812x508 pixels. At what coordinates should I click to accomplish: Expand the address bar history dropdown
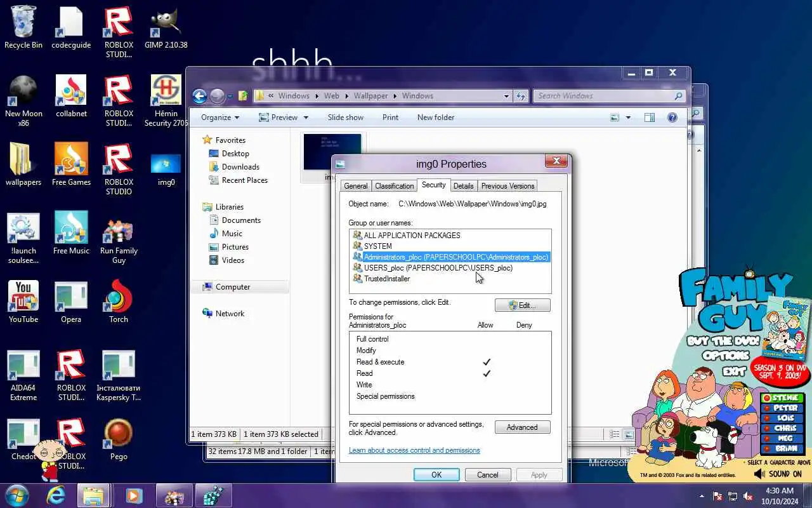point(506,96)
